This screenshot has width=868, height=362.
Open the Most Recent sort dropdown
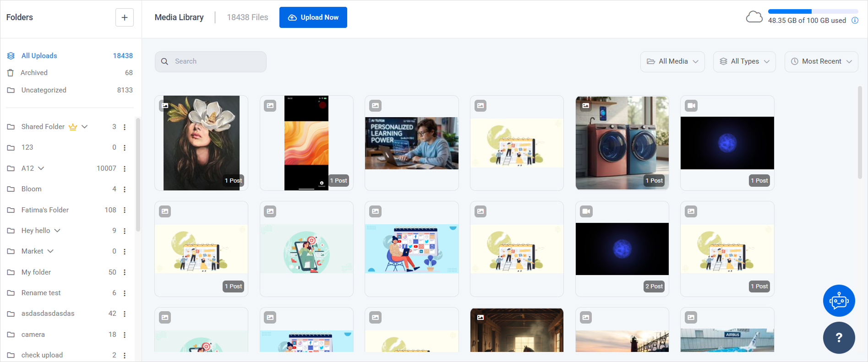[x=821, y=61]
